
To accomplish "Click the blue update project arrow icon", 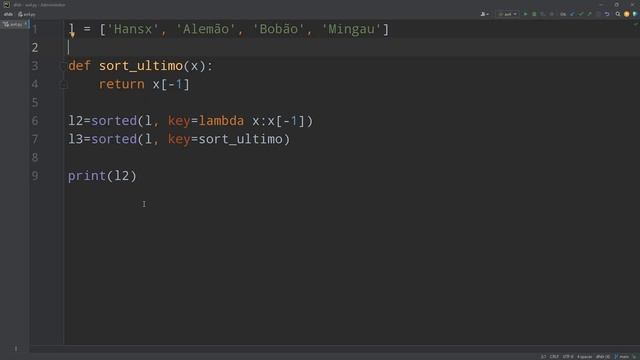I will (x=572, y=14).
